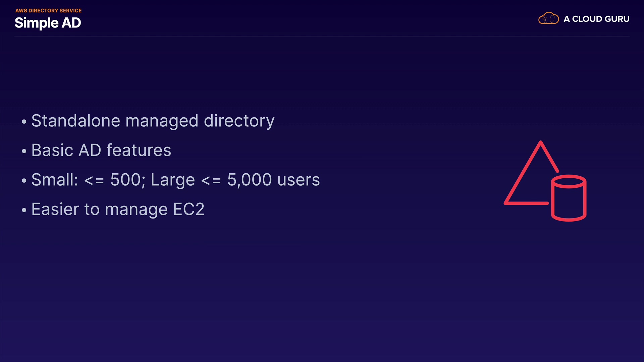Click the "Simple AD" slide title

48,23
